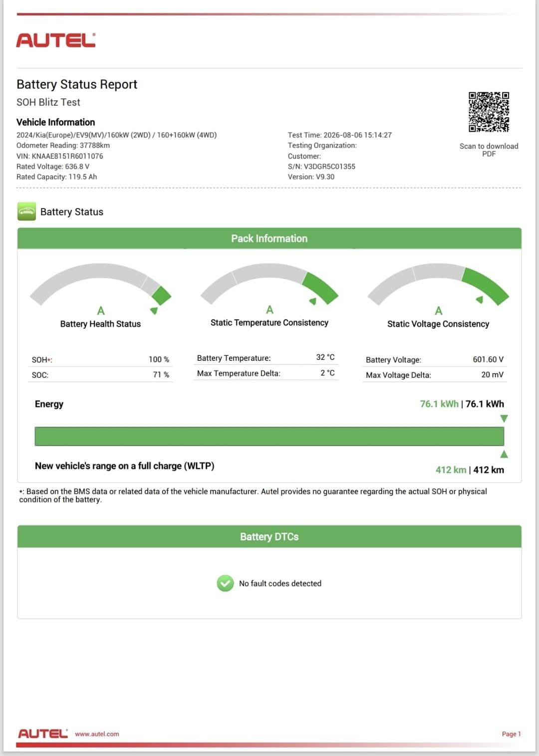Click 'Version: V9.30'
Image resolution: width=539 pixels, height=756 pixels.
click(311, 177)
